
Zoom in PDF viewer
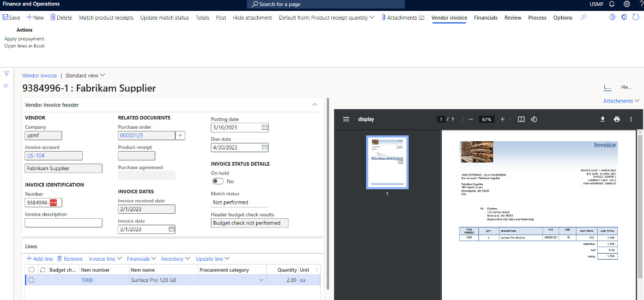[x=502, y=119]
